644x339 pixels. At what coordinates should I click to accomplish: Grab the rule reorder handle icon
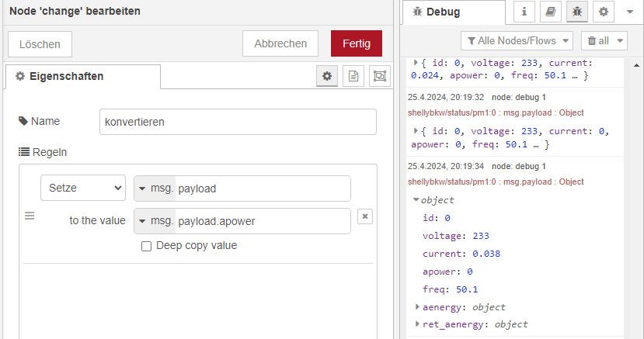click(30, 216)
